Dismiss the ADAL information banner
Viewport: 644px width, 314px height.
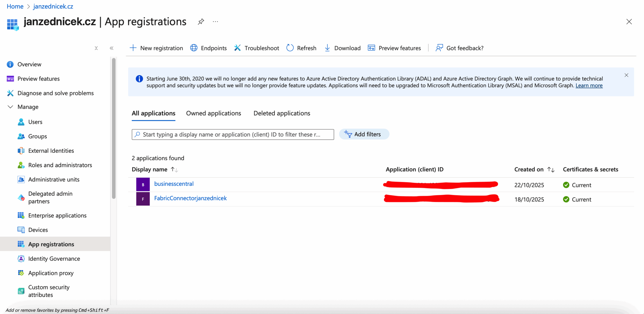[x=626, y=75]
